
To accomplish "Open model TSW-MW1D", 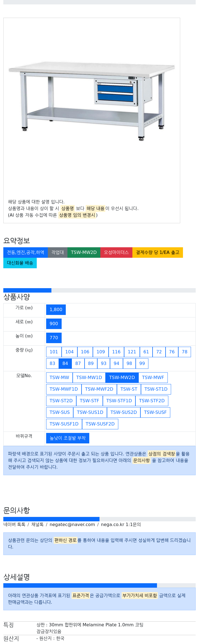I will pos(89,378).
